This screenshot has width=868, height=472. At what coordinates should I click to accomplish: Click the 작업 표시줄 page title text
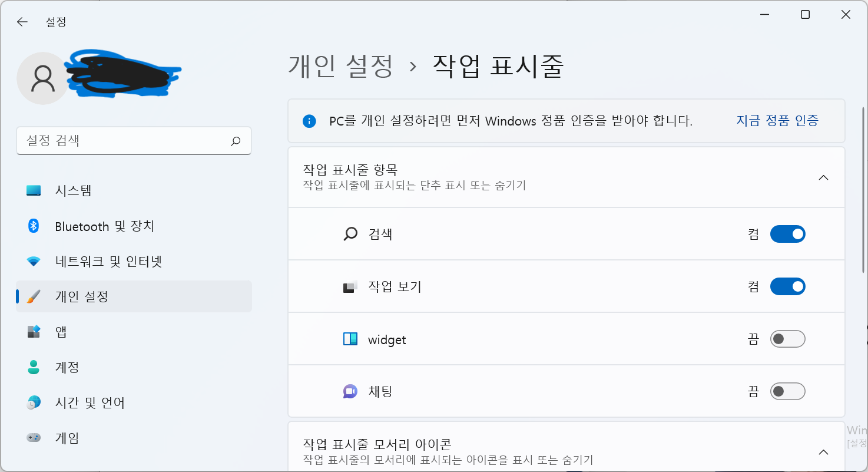(x=499, y=65)
